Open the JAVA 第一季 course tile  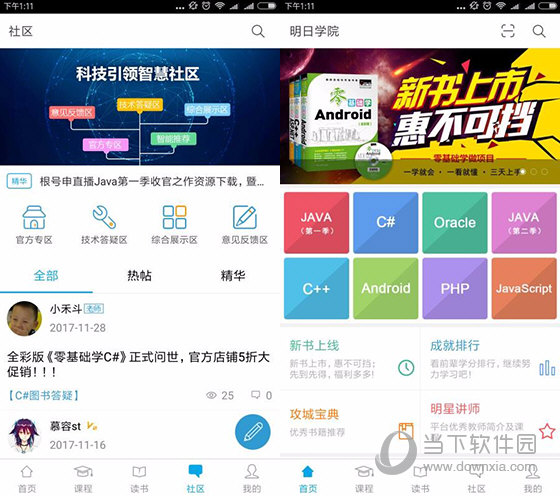316,222
